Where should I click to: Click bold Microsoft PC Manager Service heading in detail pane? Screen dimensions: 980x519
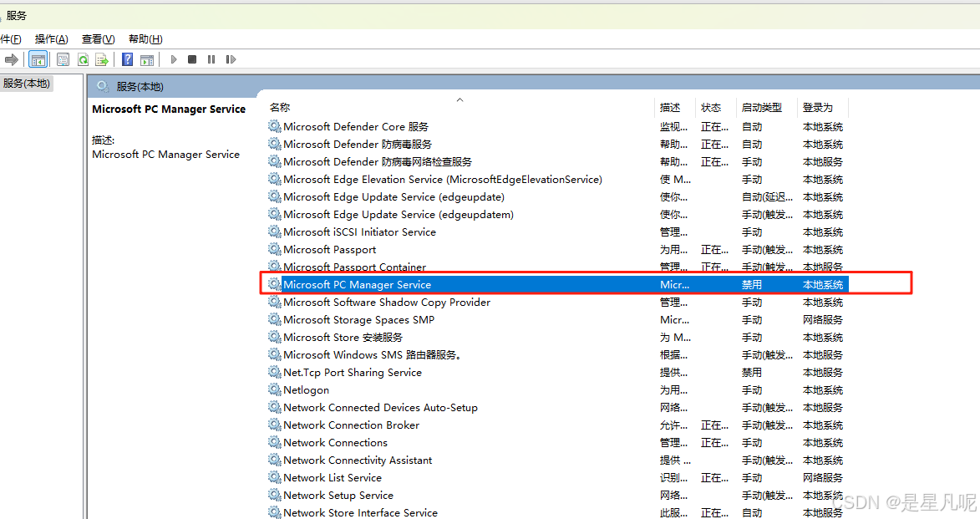point(169,109)
